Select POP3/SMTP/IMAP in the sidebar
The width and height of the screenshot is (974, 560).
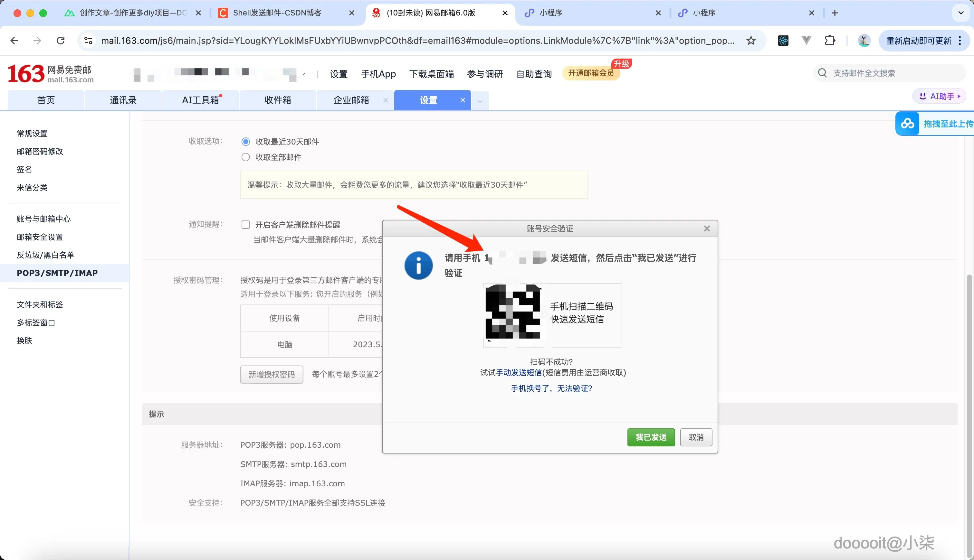click(x=57, y=273)
